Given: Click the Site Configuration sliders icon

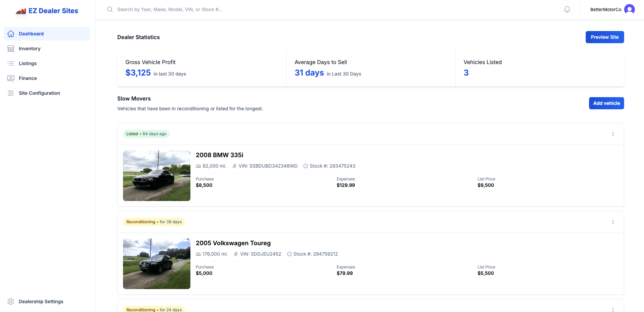Looking at the screenshot, I should tap(10, 93).
